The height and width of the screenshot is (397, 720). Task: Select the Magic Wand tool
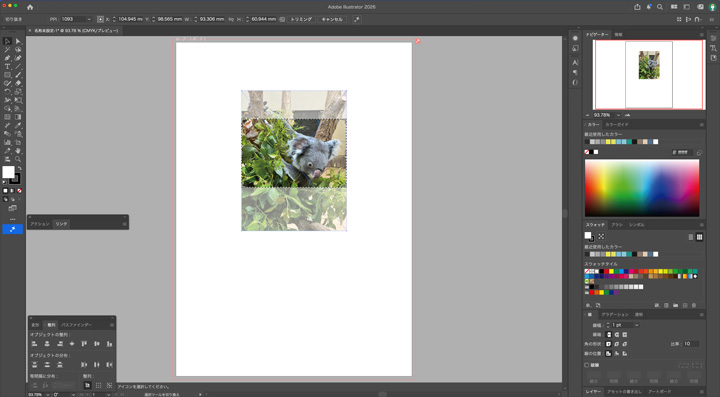coord(7,50)
